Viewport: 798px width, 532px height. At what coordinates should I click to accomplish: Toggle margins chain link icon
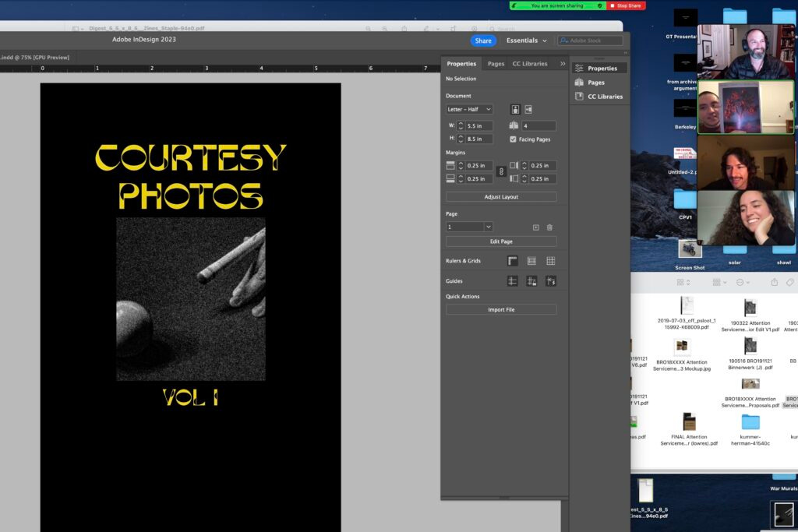point(501,172)
